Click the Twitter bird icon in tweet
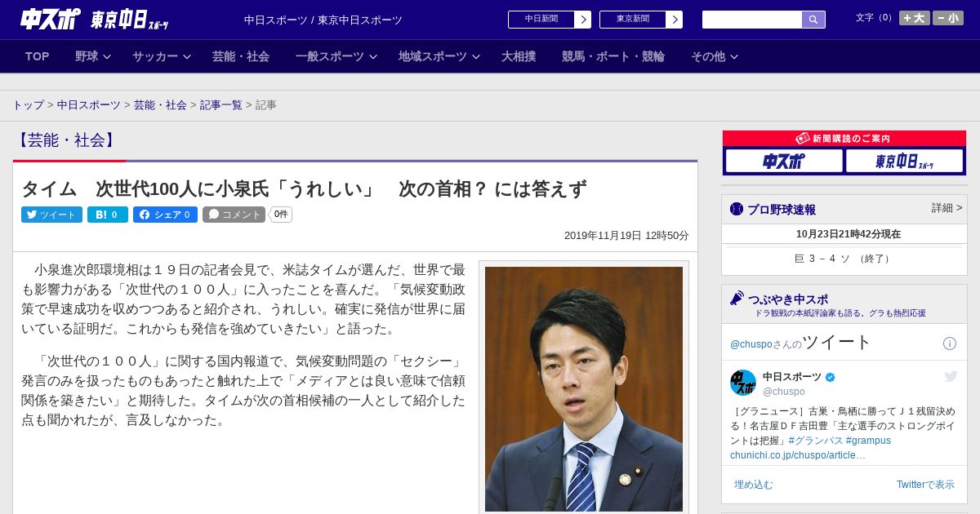Screen dimensions: 980x514 coord(951,376)
